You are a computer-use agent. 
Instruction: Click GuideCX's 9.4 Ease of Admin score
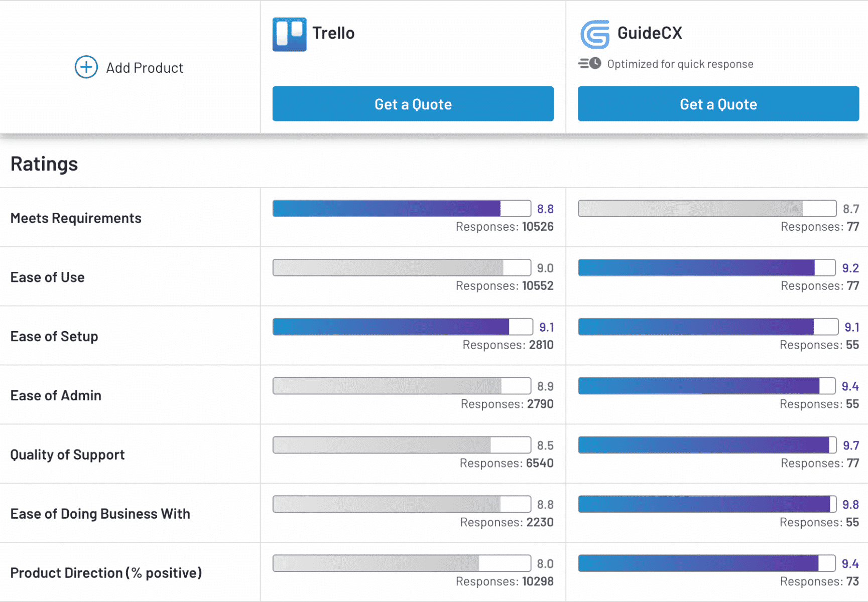[850, 387]
